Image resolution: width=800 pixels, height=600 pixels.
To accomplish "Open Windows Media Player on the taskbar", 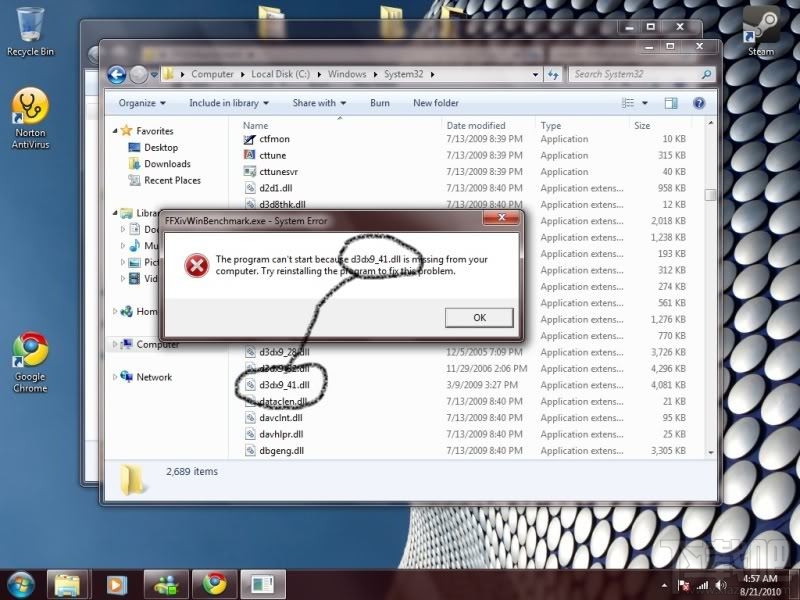I will click(116, 584).
